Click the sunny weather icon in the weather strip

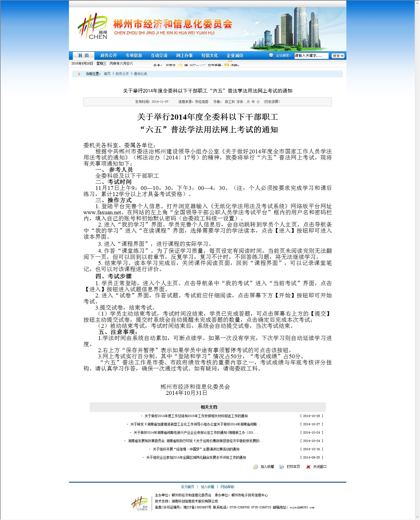click(180, 65)
